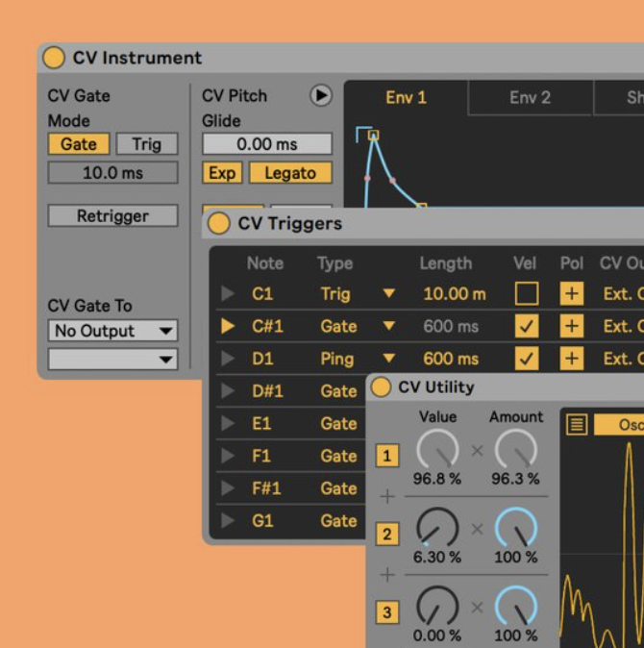Toggle polarity plus button for D1 row
Screen dimensions: 644x648
pos(572,359)
